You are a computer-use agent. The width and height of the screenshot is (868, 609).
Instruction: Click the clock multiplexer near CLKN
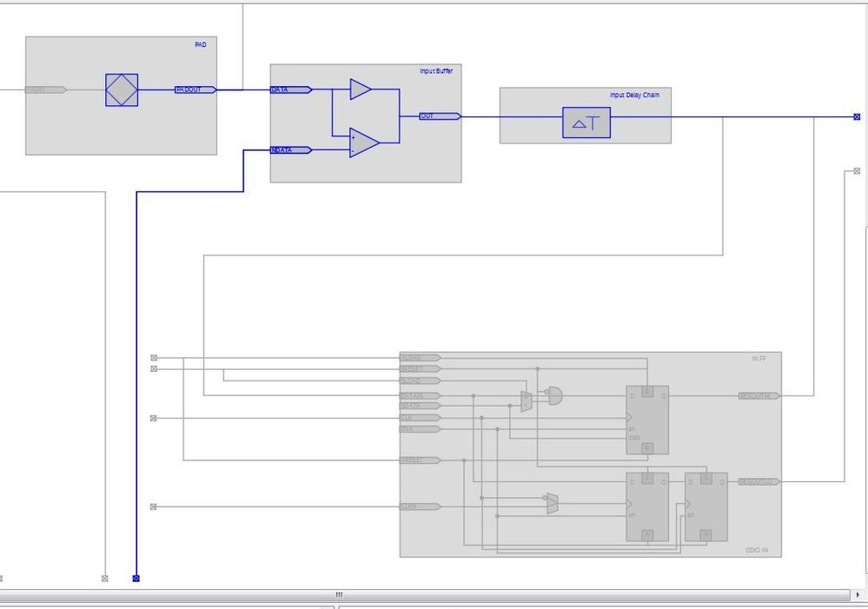pyautogui.click(x=552, y=503)
